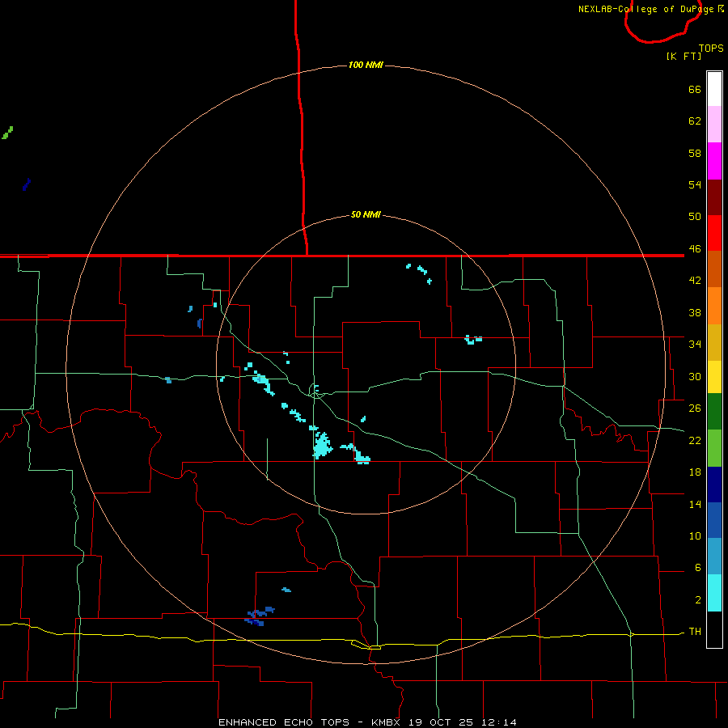The height and width of the screenshot is (728, 728).
Task: Click the 66 legend value
Action: point(695,90)
